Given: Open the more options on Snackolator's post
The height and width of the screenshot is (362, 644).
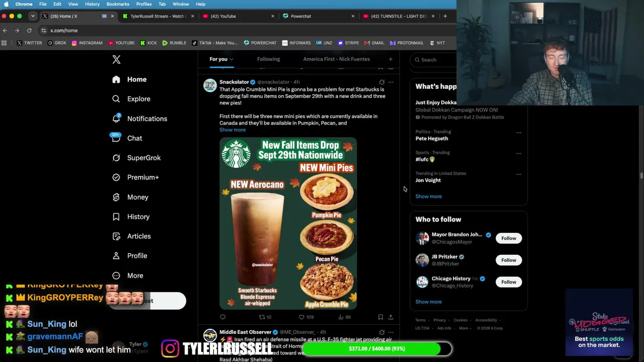Looking at the screenshot, I should point(390,82).
